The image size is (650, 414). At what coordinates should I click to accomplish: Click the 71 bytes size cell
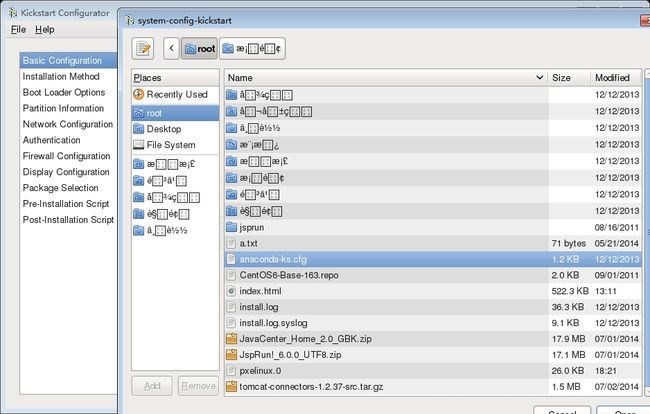[x=568, y=243]
